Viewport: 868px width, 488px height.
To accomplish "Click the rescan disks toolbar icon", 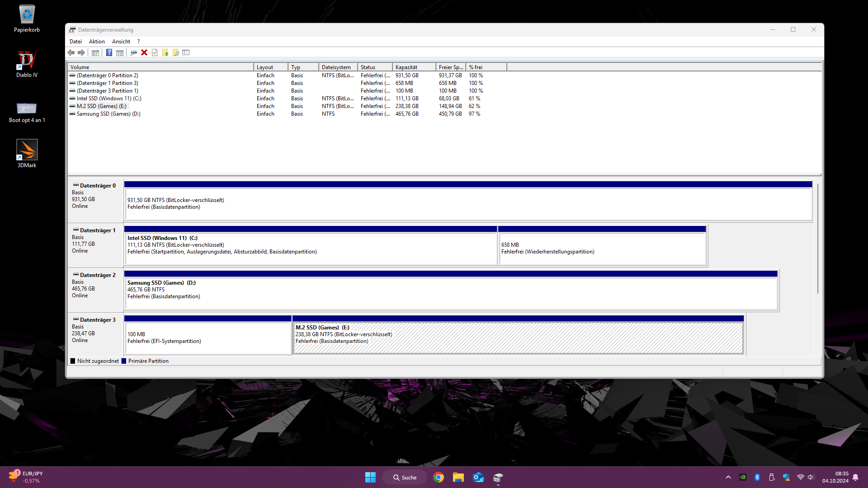I will click(133, 53).
